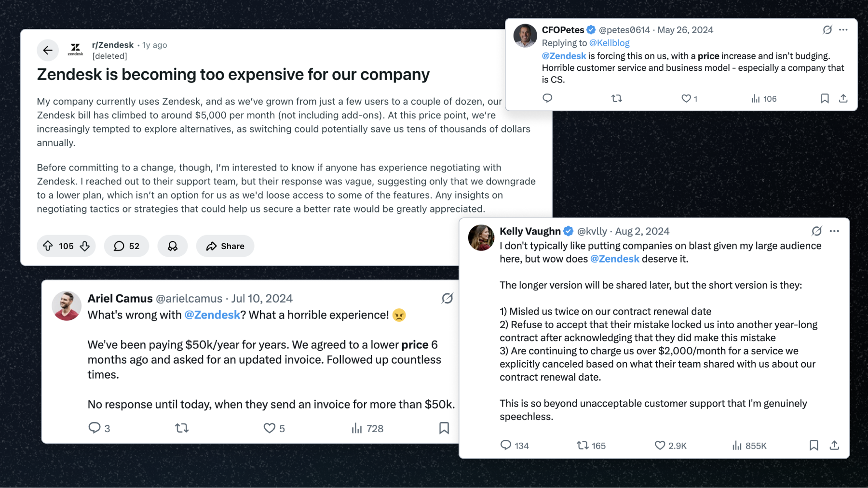Reply to CFOPetes's tweet
This screenshot has width=868, height=488.
click(x=547, y=98)
